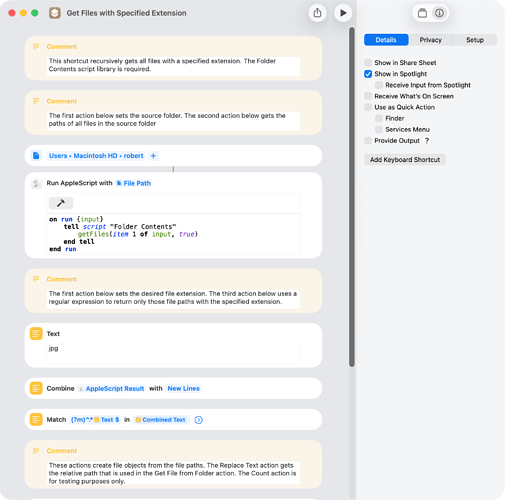
Task: Click the Run AppleScript action icon
Action: pyautogui.click(x=36, y=183)
